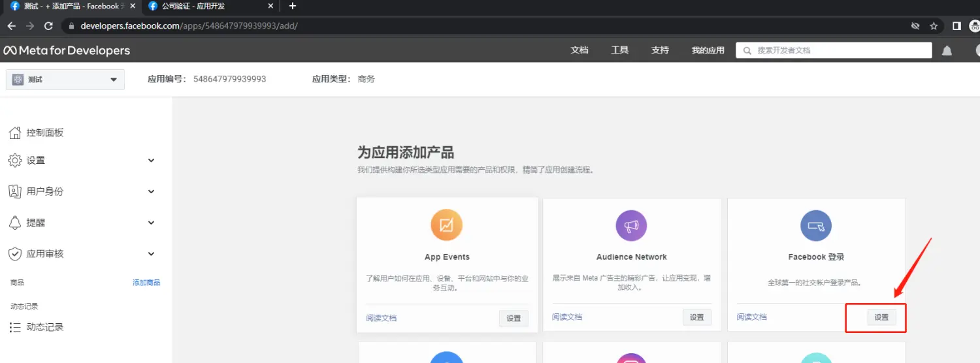Expand the 设置 sidebar section chevron
The height and width of the screenshot is (363, 980).
tap(151, 161)
